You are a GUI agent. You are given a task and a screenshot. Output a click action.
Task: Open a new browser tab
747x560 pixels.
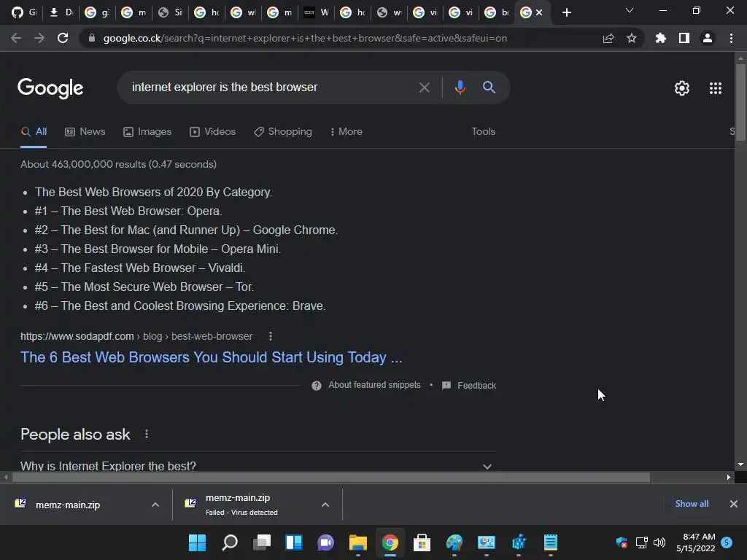click(566, 12)
